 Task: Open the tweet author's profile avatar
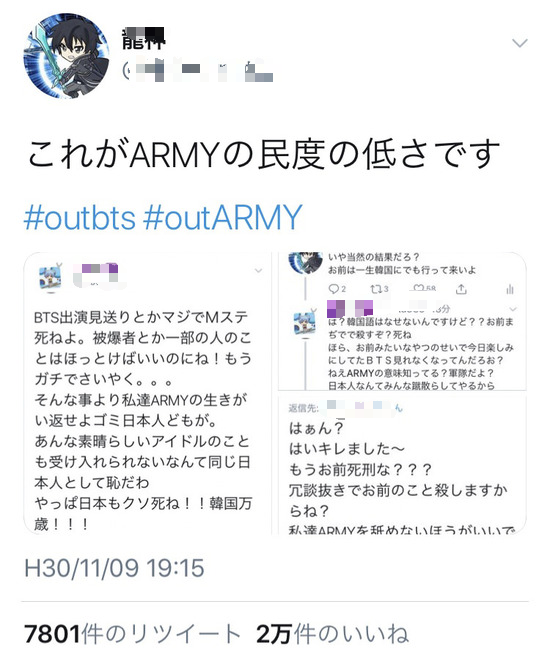[66, 55]
